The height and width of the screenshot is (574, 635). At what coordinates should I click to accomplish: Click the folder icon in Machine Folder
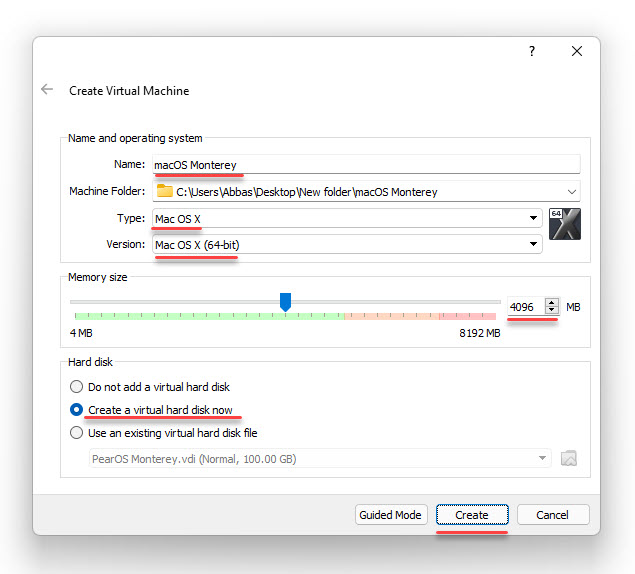point(164,191)
